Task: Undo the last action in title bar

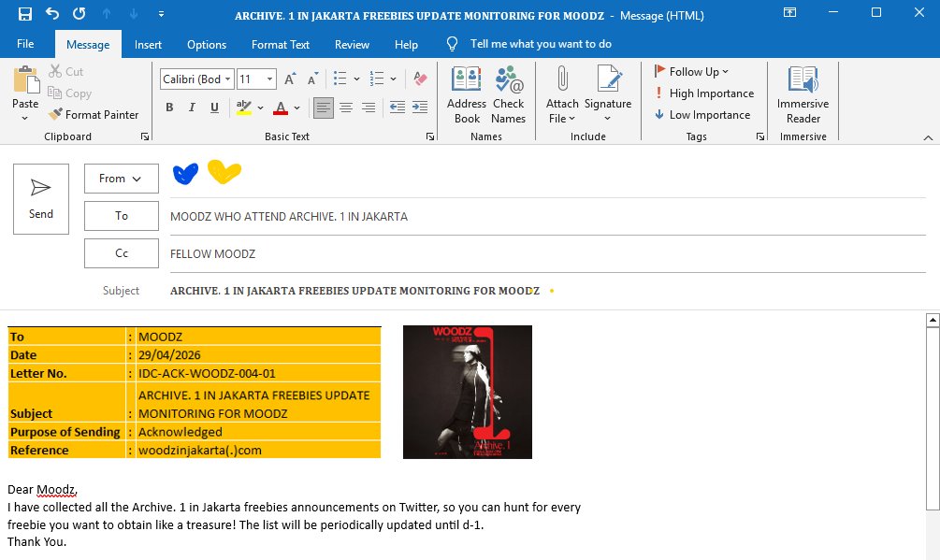Action: point(52,14)
